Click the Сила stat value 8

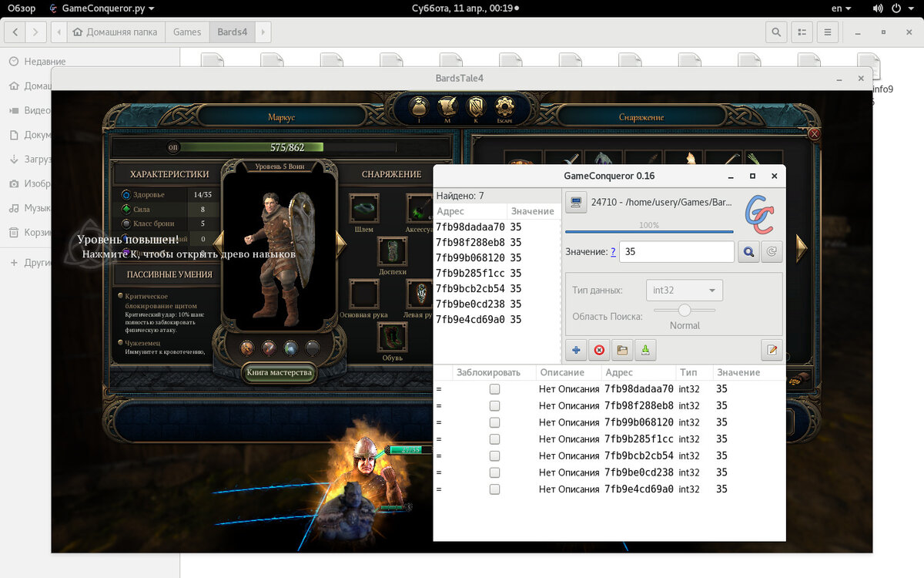pyautogui.click(x=203, y=209)
